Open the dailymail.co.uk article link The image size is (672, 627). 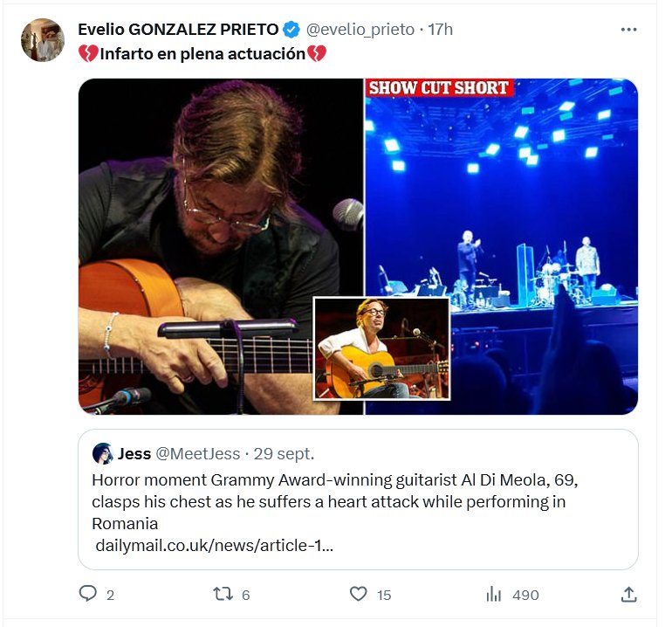(214, 546)
